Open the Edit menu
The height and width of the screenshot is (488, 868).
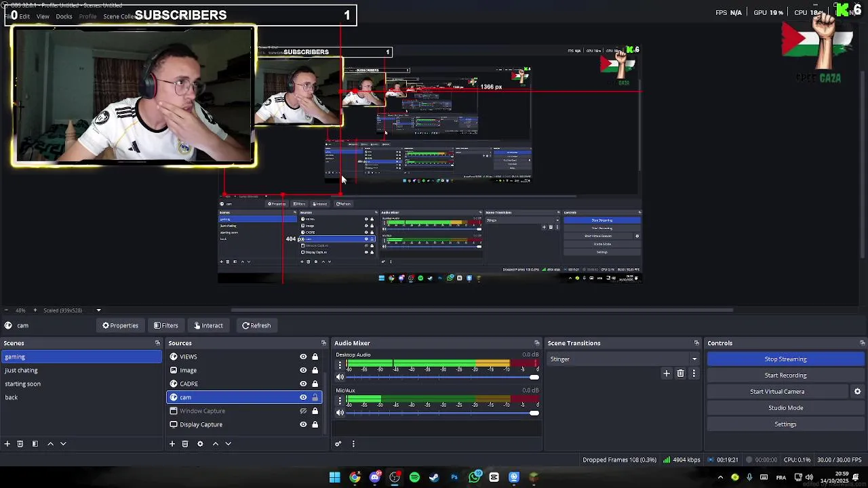point(24,16)
